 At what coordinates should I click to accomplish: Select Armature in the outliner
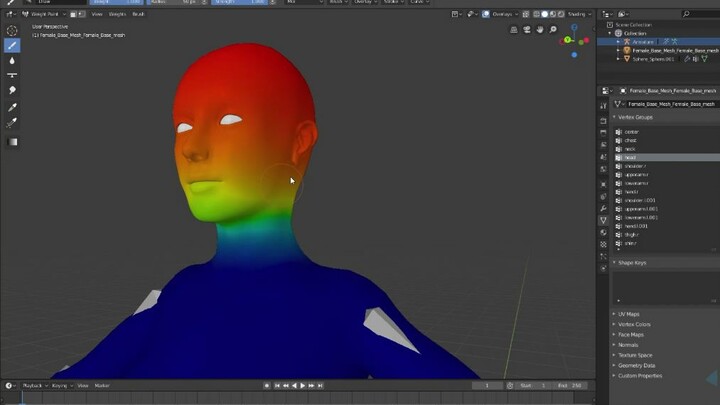coord(642,42)
